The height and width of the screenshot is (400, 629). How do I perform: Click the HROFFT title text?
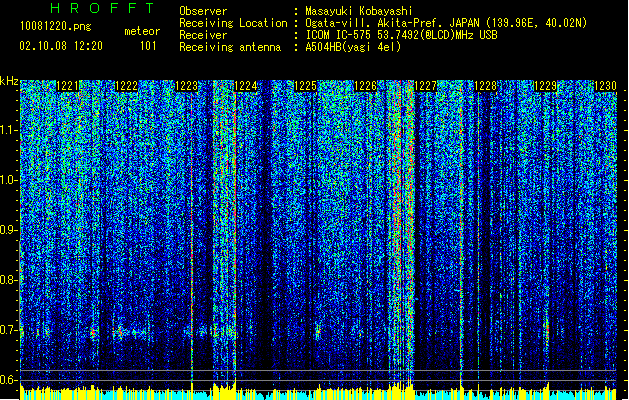point(103,8)
